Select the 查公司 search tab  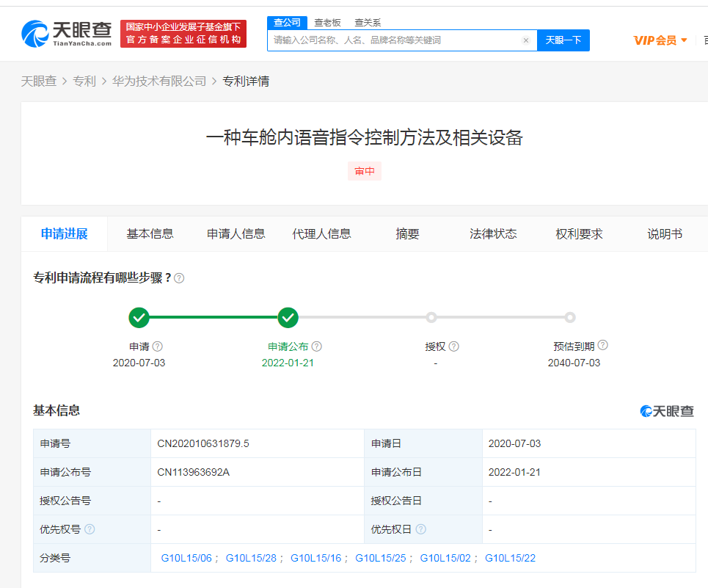pos(287,23)
